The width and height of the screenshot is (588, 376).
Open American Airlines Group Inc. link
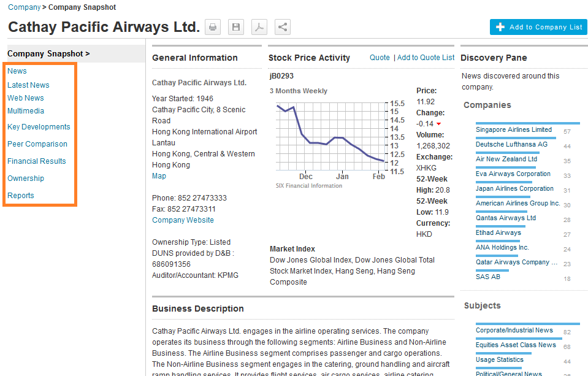517,203
